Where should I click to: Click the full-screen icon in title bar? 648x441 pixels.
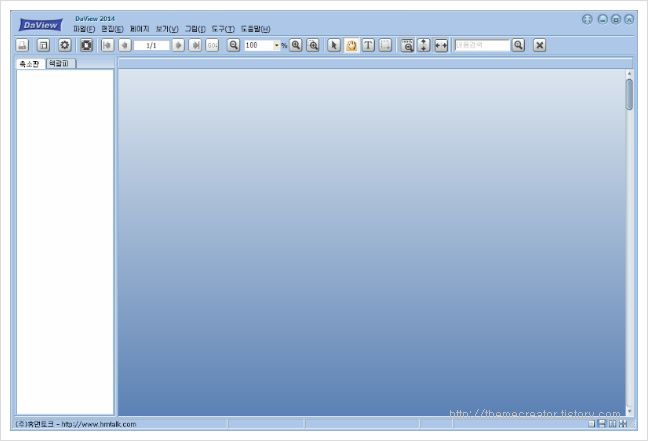pos(587,19)
